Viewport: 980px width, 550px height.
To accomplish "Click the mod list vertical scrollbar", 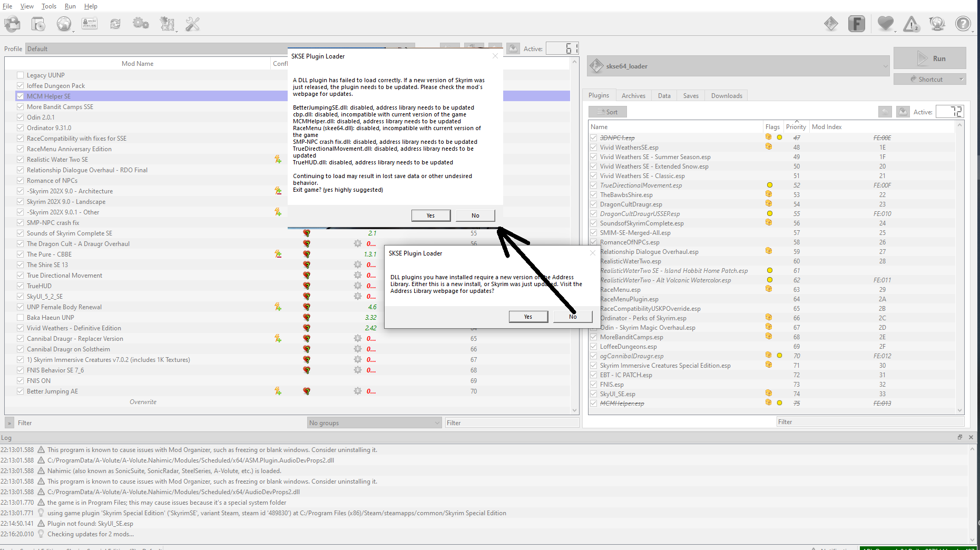I will point(574,237).
